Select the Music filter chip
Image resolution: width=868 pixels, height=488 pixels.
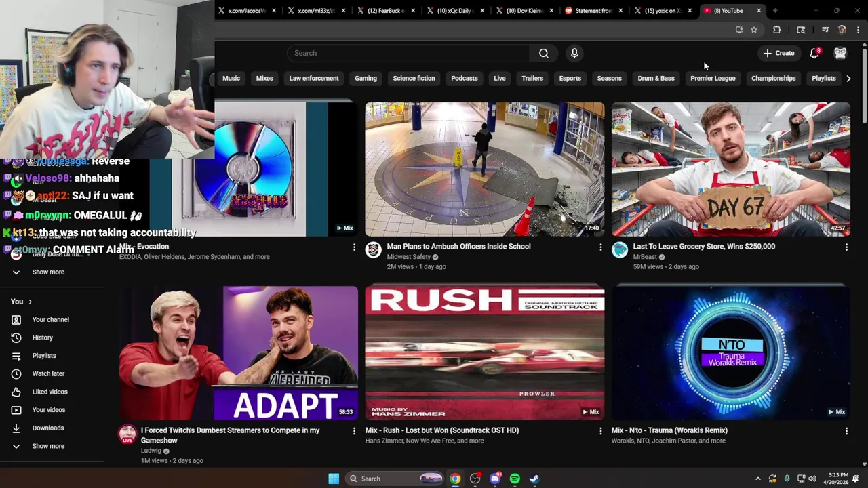[x=231, y=78]
